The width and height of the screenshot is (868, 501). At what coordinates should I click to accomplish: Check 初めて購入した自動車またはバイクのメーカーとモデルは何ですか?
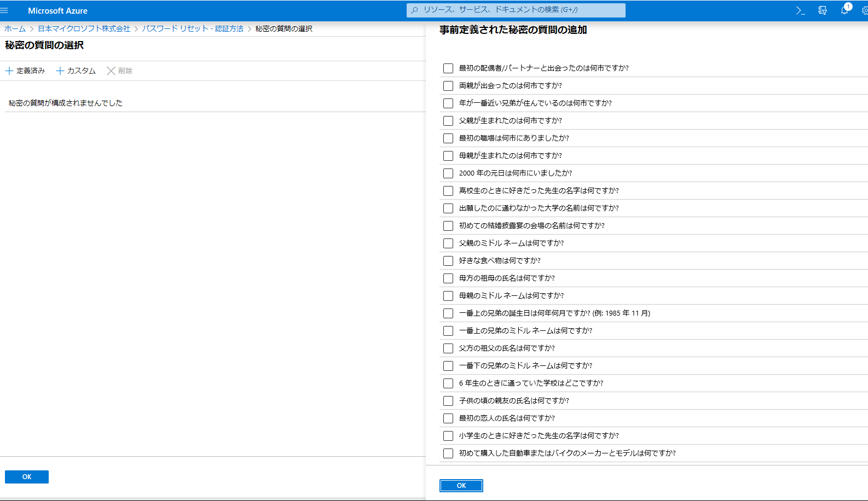(448, 453)
